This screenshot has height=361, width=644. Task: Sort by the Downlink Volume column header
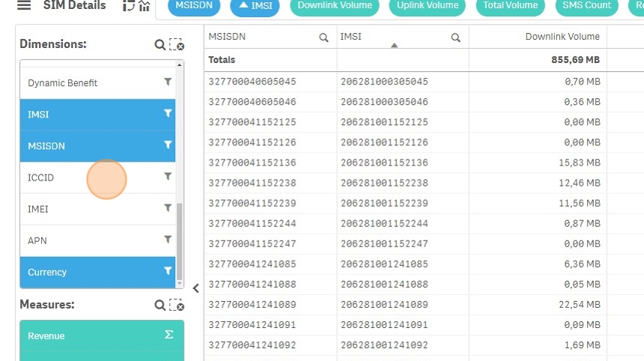tap(562, 37)
